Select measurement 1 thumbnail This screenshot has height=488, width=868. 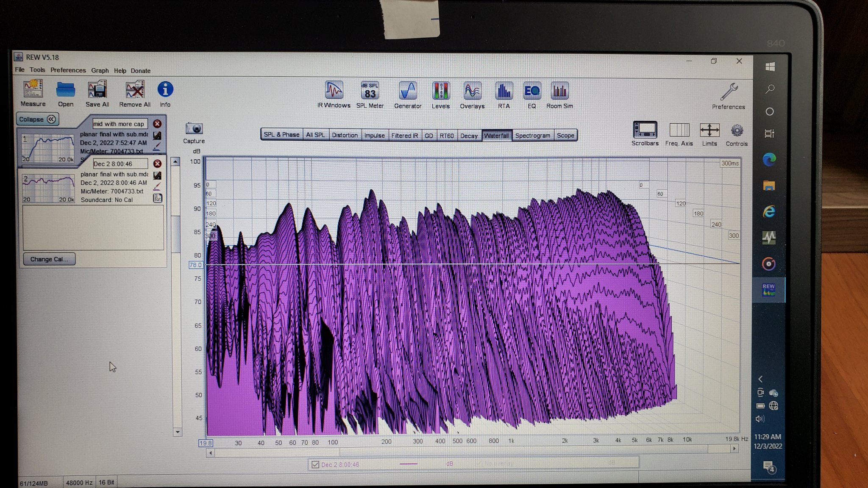coord(48,148)
